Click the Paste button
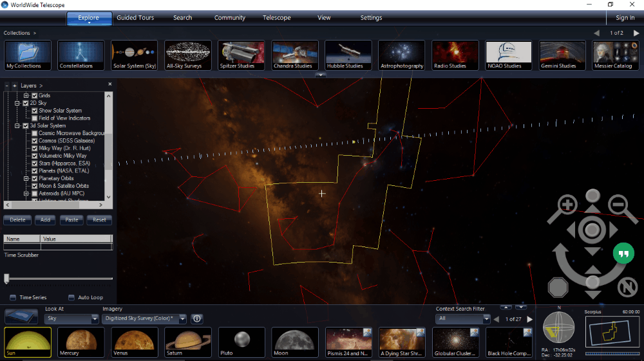Viewport: 644px width, 361px height. tap(71, 220)
